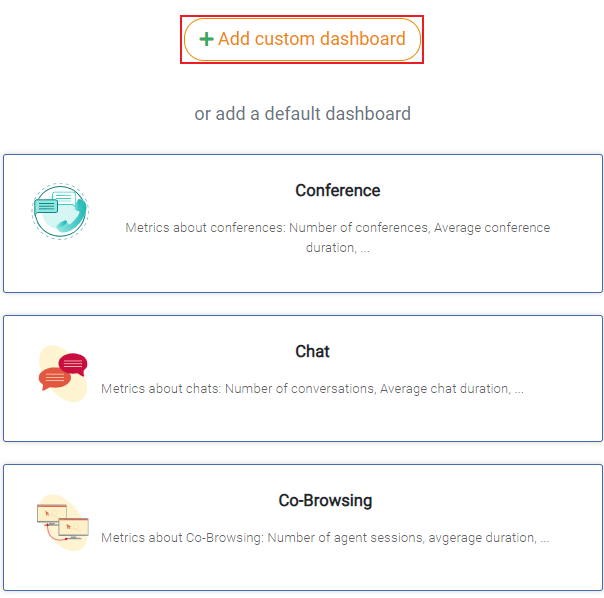Click the 'or add a default dashboard' heading

pos(302,114)
